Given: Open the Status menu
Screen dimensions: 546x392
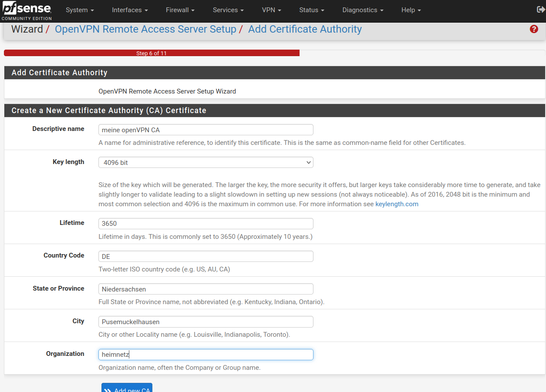Looking at the screenshot, I should click(312, 10).
